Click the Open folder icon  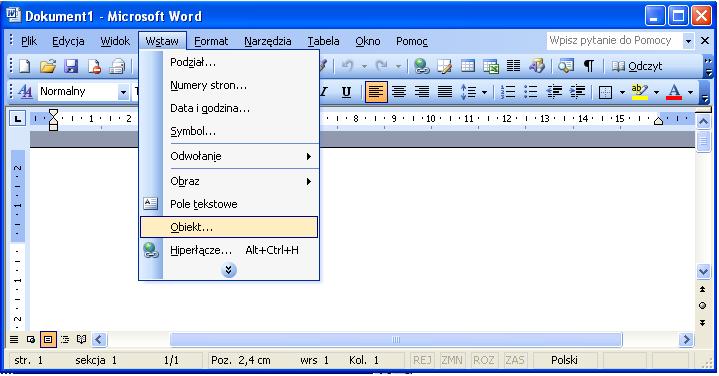[x=48, y=66]
